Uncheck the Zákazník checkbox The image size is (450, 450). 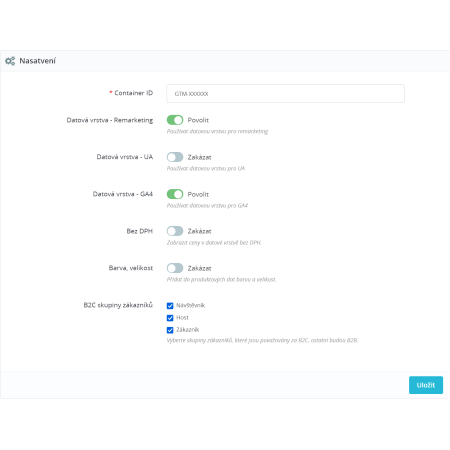click(170, 330)
